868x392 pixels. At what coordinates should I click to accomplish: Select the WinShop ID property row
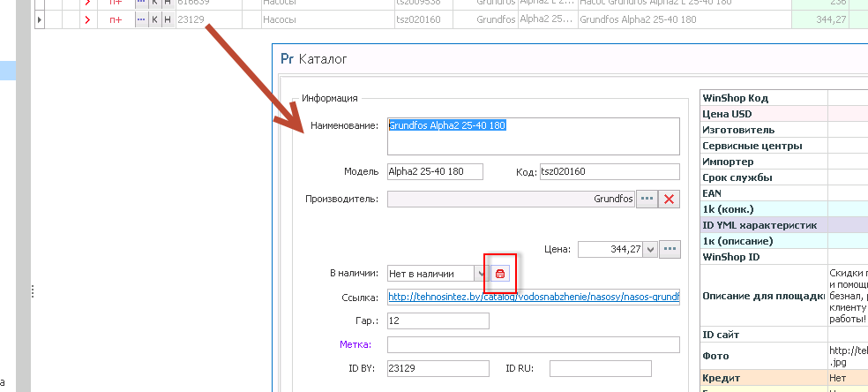coord(784,257)
